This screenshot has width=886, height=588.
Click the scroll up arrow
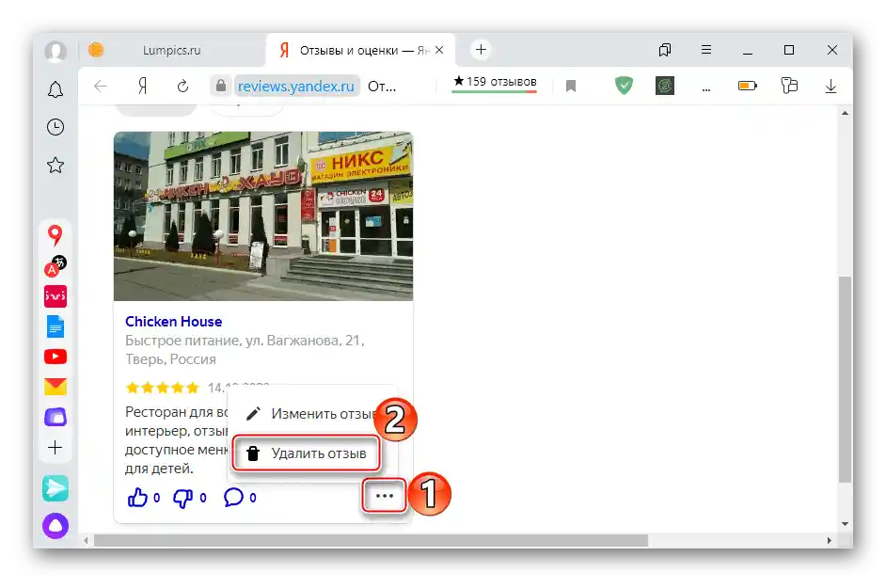[845, 113]
